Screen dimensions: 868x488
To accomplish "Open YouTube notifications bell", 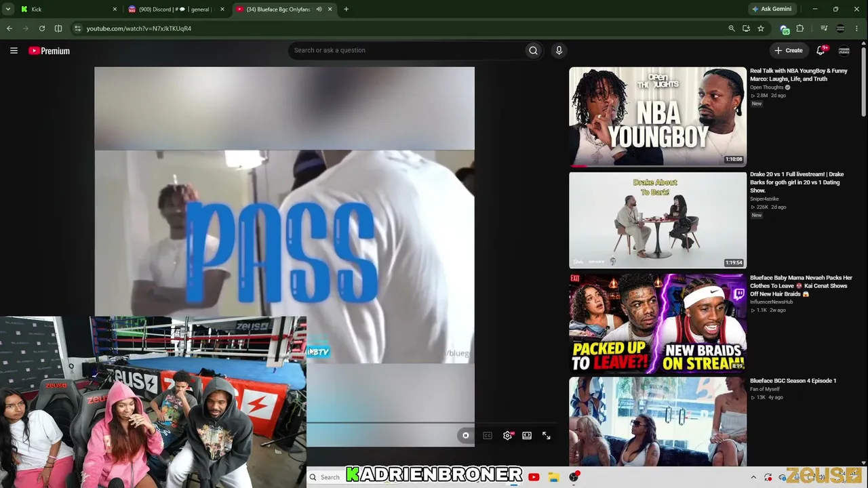I will tap(821, 50).
